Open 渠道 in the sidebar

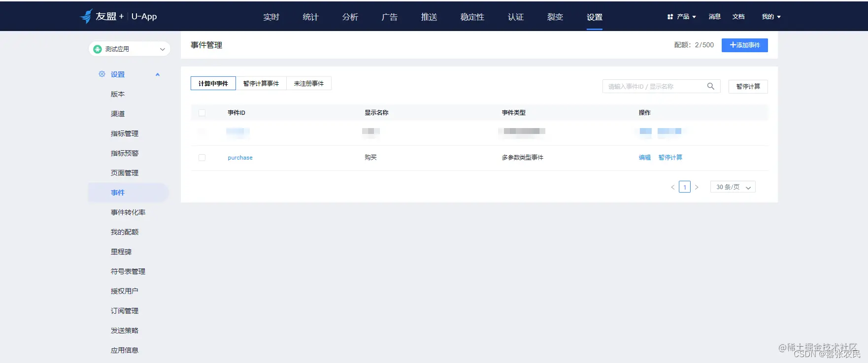[118, 114]
